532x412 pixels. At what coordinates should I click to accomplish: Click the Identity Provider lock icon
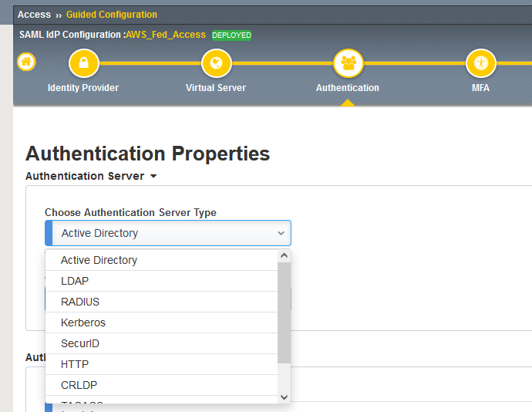83,63
